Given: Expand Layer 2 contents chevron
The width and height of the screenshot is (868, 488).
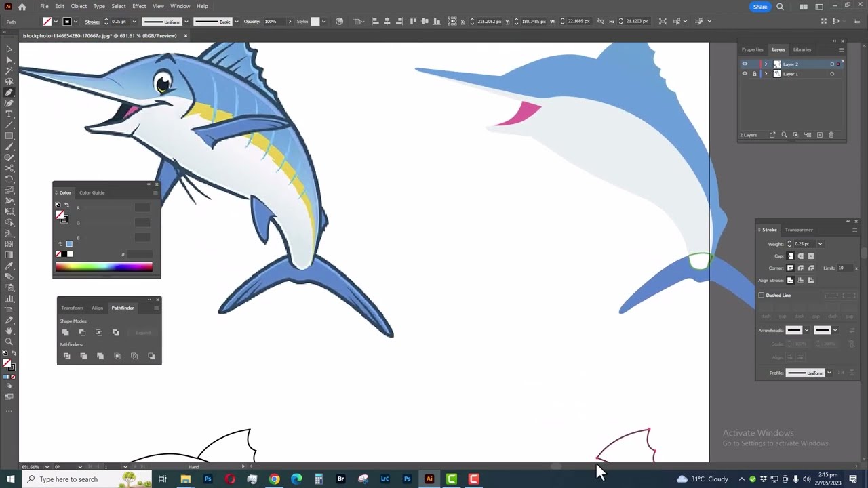Looking at the screenshot, I should coord(766,64).
